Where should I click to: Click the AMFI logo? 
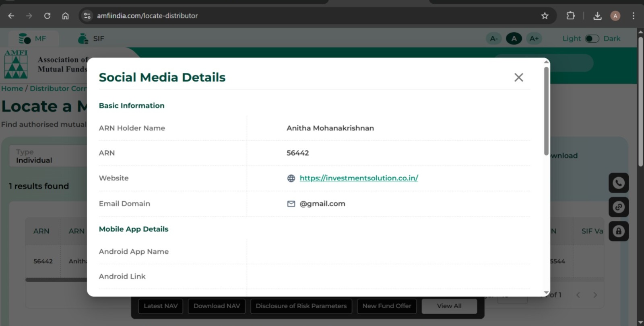coord(16,64)
